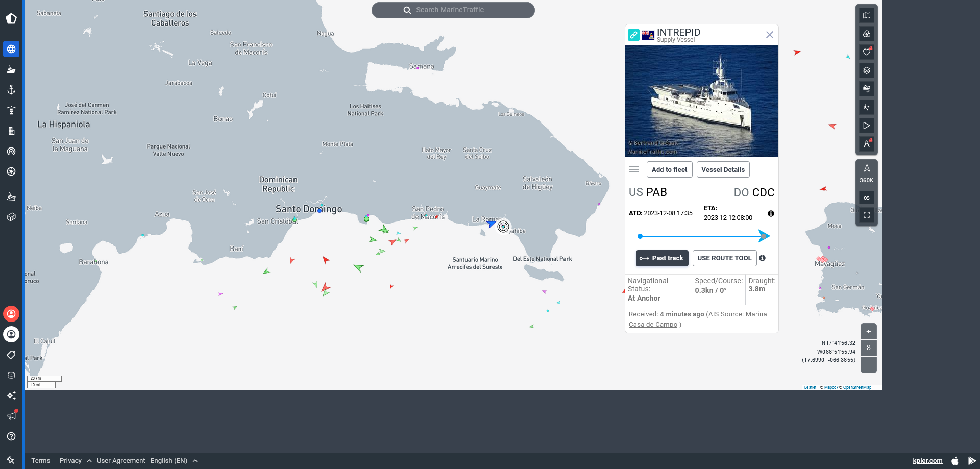The height and width of the screenshot is (469, 980).
Task: Pin the sidebar with pin icon
Action: coord(11,460)
